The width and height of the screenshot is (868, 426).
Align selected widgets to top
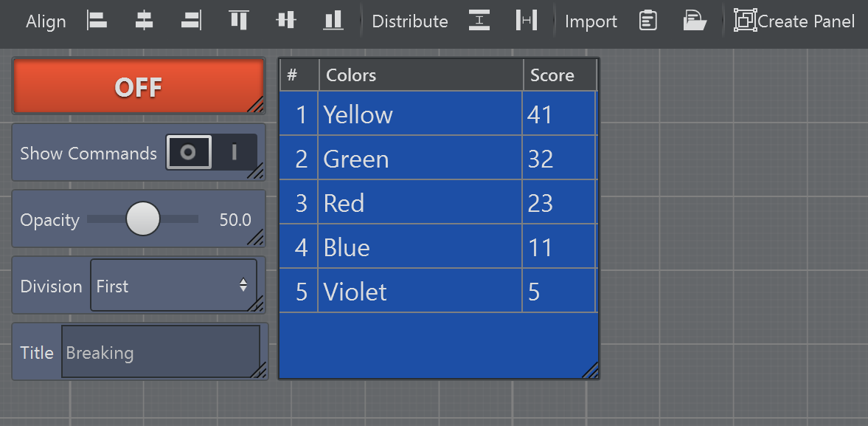238,21
